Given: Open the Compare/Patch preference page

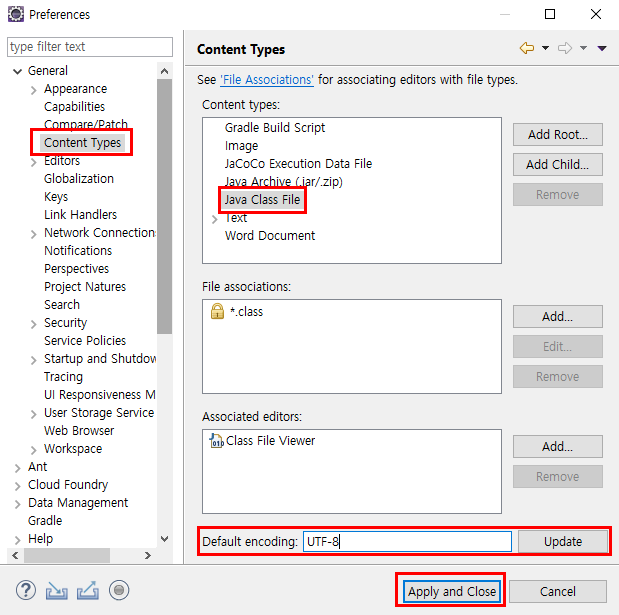Looking at the screenshot, I should [x=86, y=124].
